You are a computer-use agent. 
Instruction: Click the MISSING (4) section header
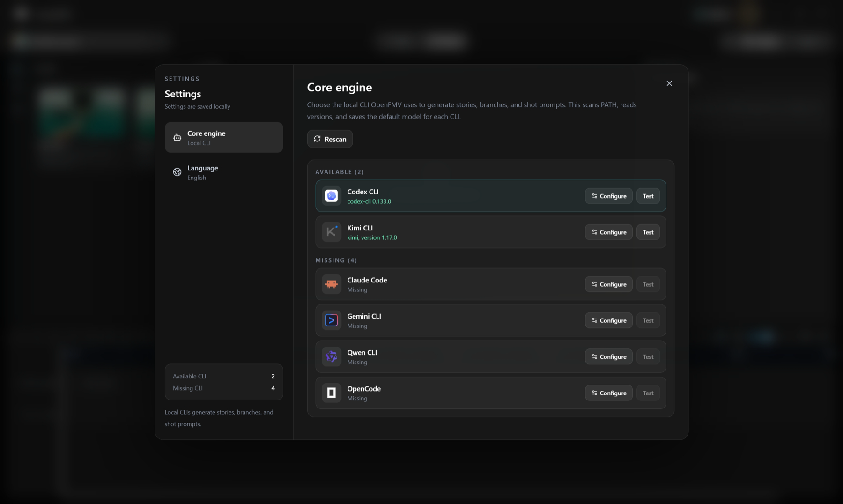point(336,260)
